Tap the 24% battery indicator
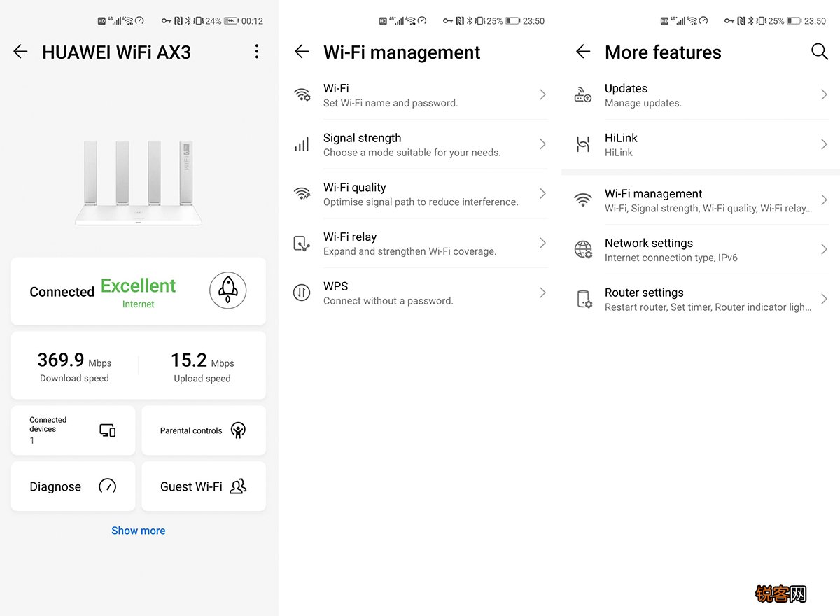The height and width of the screenshot is (616, 840). tap(221, 21)
